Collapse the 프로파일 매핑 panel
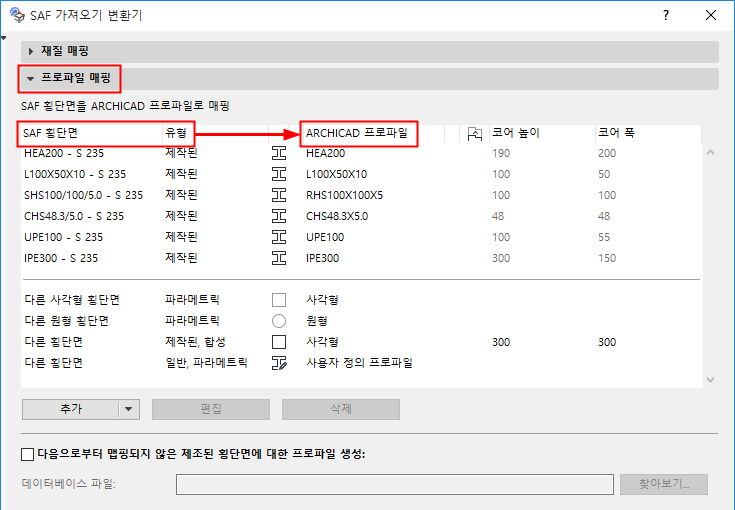The image size is (735, 510). point(31,78)
